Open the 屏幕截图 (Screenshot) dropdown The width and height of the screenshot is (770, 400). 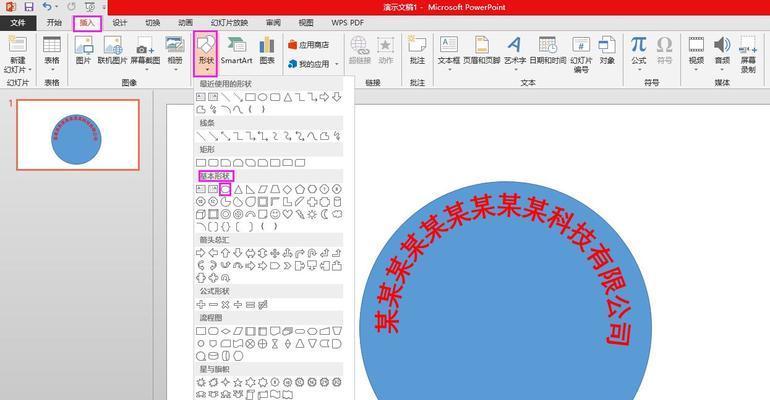coord(145,53)
